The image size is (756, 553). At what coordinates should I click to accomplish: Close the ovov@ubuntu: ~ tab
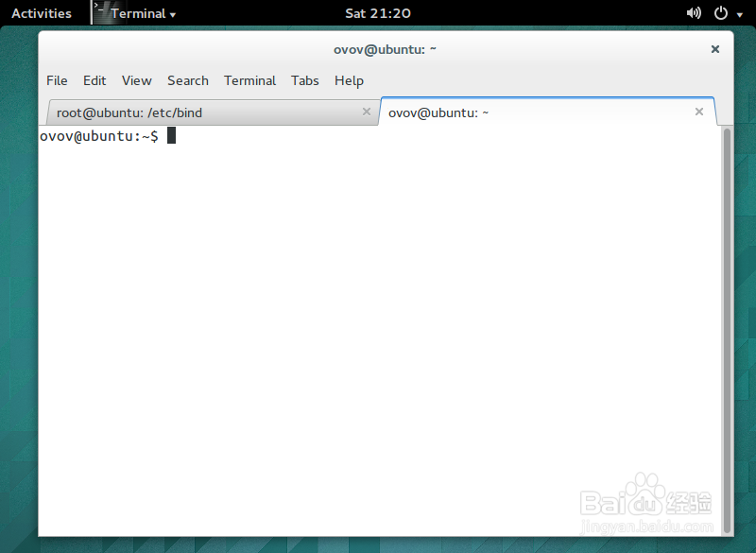point(699,112)
